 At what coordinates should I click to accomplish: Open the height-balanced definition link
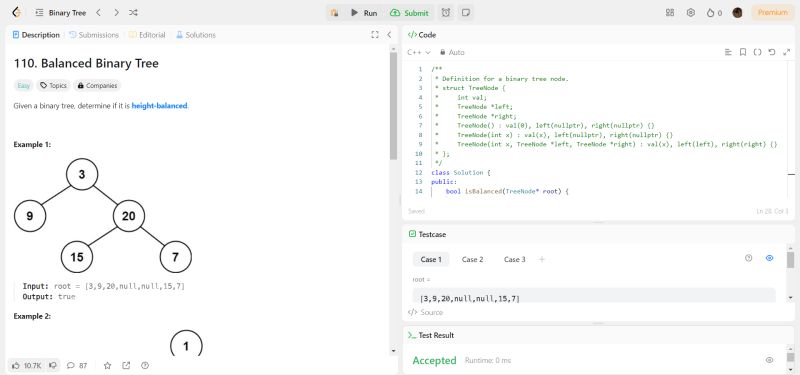(x=159, y=106)
